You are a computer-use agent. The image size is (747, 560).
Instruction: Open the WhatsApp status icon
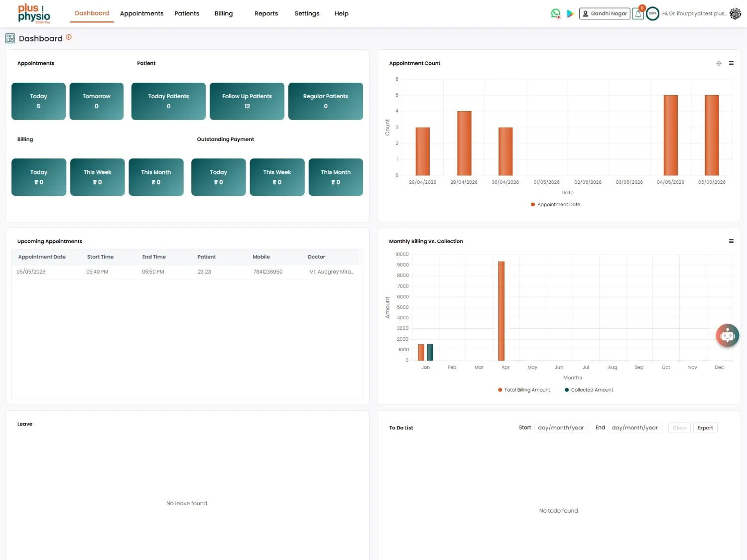(x=556, y=13)
